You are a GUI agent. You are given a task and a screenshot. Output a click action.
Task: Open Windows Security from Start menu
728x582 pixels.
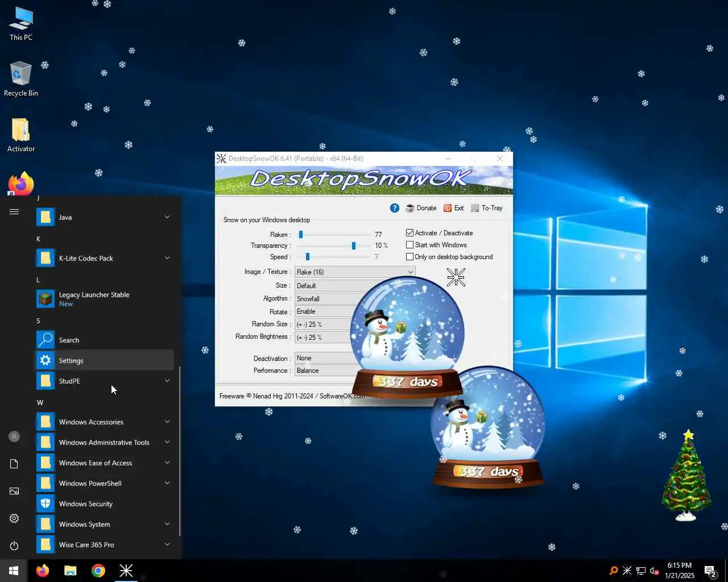click(104, 504)
